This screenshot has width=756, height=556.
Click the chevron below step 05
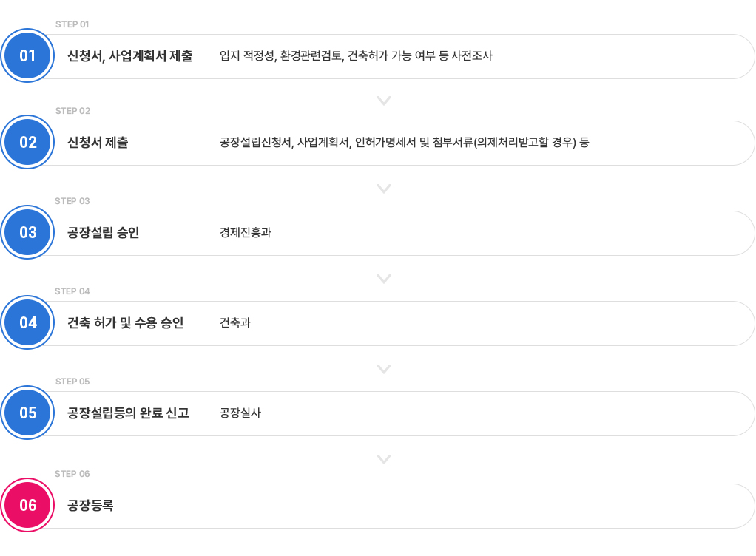click(383, 459)
